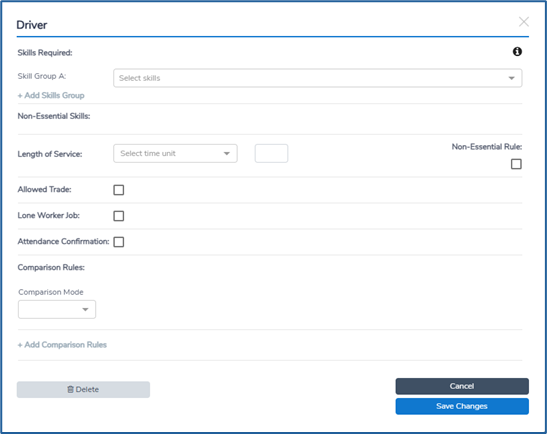The width and height of the screenshot is (547, 434).
Task: Click the info icon beside Skills Required
Action: [517, 52]
